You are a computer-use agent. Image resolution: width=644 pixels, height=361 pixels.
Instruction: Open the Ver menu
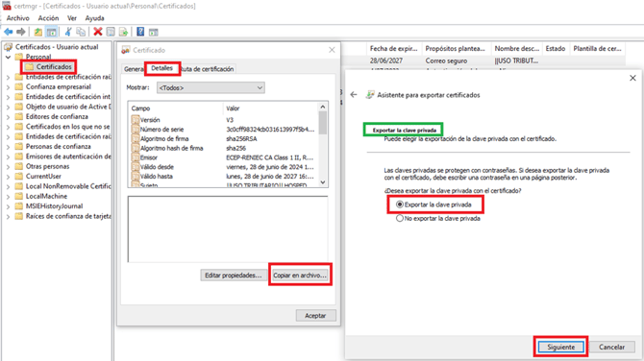(x=72, y=18)
